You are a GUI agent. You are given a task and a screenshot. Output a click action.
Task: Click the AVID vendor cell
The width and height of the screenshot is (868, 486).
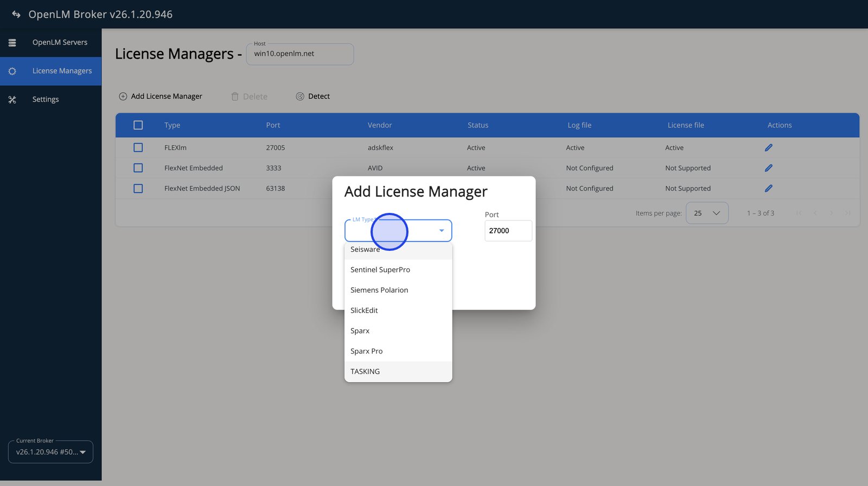tap(375, 168)
